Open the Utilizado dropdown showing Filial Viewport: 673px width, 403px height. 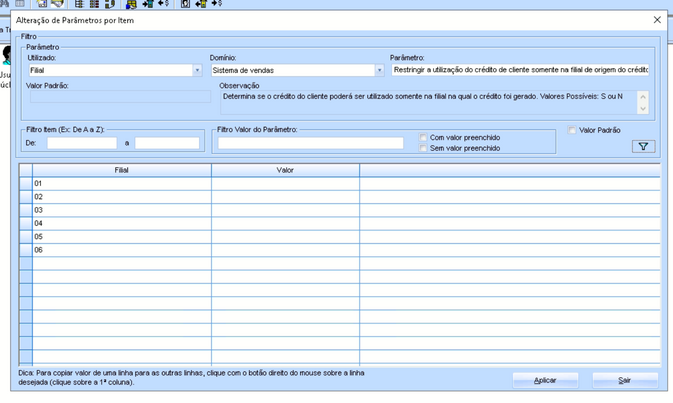(x=197, y=71)
